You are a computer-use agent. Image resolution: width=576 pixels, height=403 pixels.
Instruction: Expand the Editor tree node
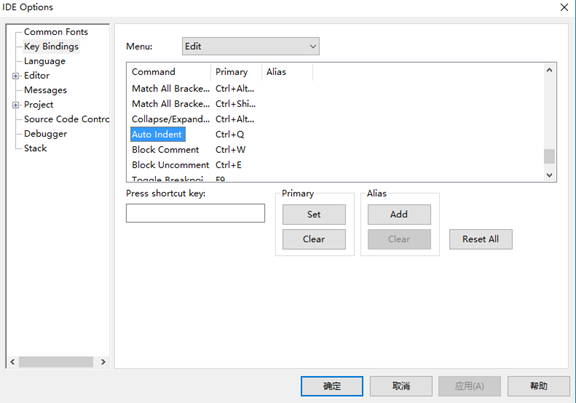[15, 76]
